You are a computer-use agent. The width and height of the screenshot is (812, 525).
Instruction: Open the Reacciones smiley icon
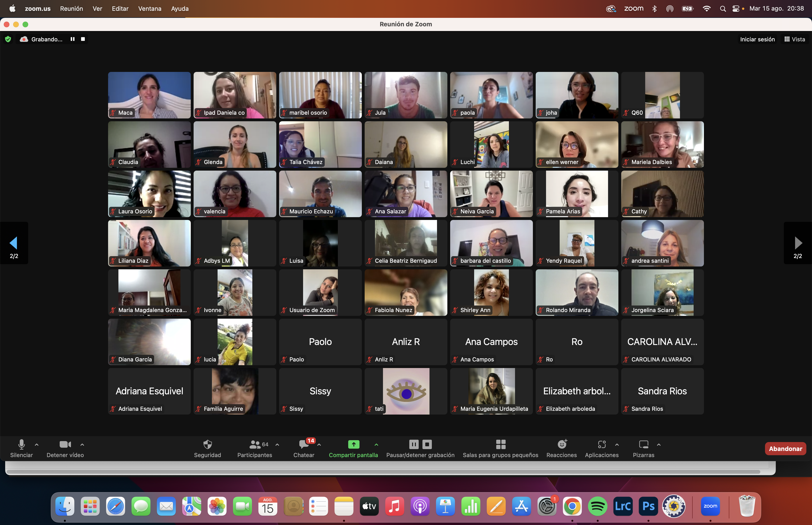pos(561,445)
